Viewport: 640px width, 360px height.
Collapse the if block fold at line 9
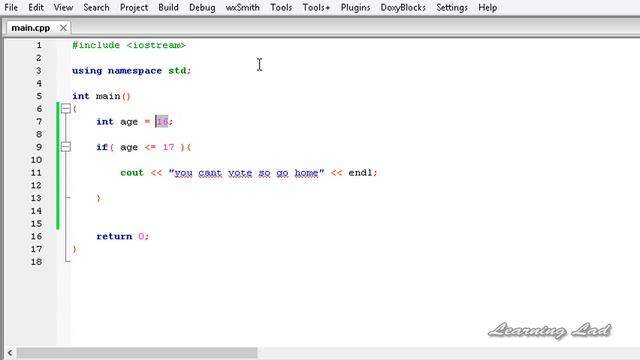pyautogui.click(x=66, y=147)
